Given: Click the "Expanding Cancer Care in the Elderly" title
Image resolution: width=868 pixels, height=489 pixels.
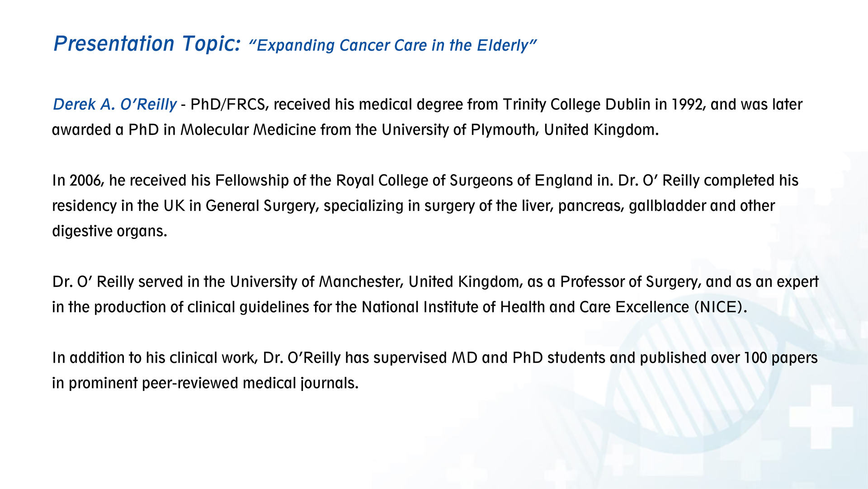Looking at the screenshot, I should (x=392, y=45).
